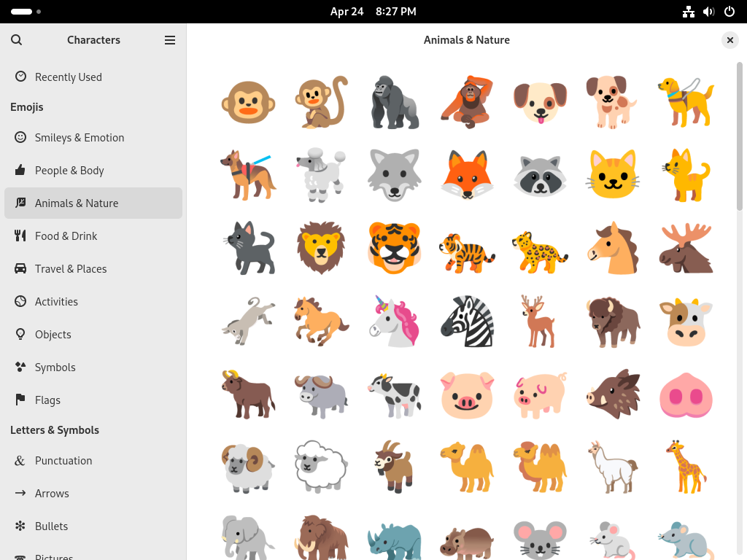Pick the ox emoji
The image size is (747, 560).
248,394
